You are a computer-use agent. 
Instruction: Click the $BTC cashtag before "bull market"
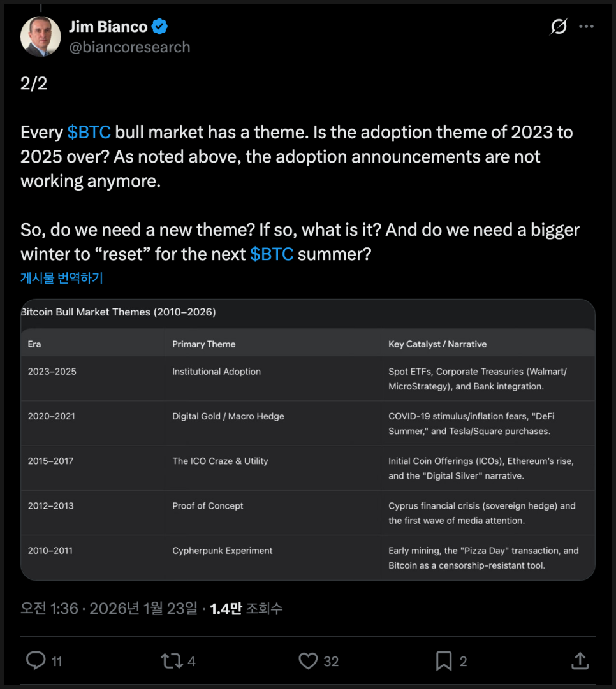[x=89, y=133]
